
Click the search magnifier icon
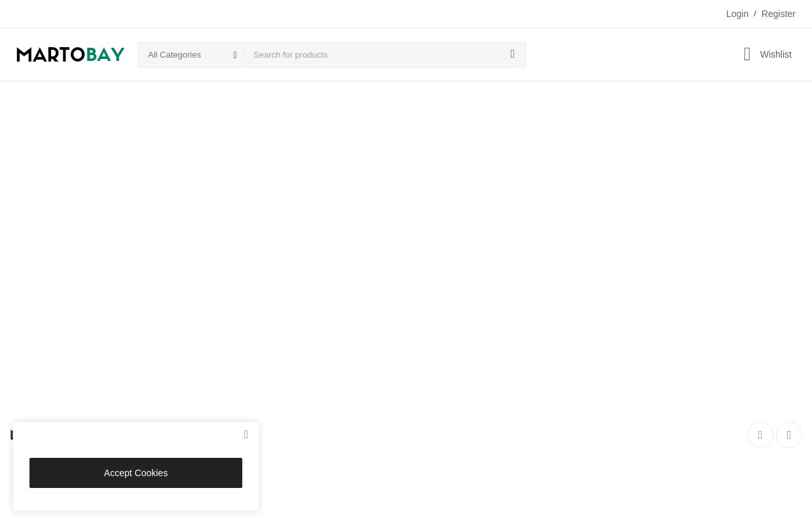tap(512, 54)
